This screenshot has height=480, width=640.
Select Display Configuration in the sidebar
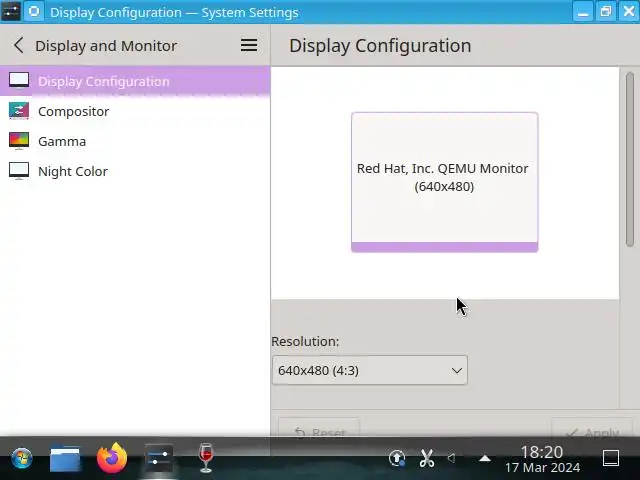click(135, 81)
